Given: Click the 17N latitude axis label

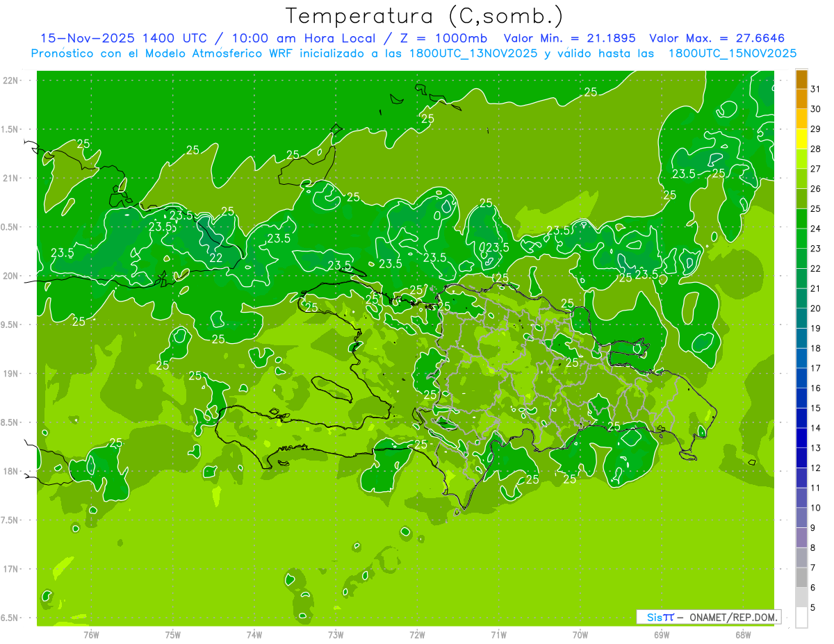Looking at the screenshot, I should tap(10, 569).
